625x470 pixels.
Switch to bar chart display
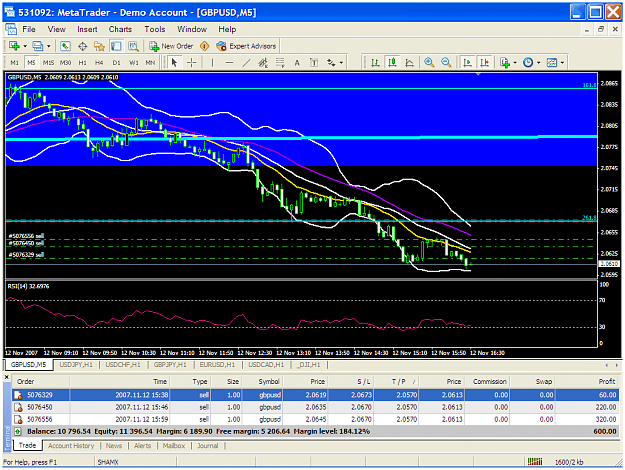click(x=375, y=63)
